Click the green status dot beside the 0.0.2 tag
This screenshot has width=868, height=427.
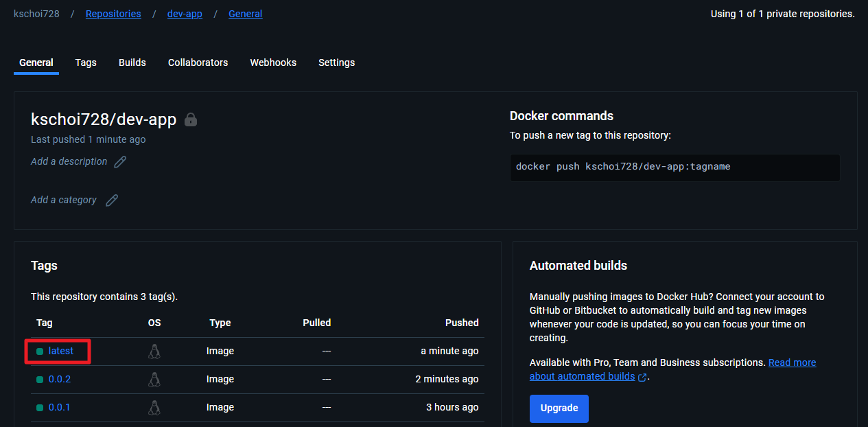[x=40, y=380]
